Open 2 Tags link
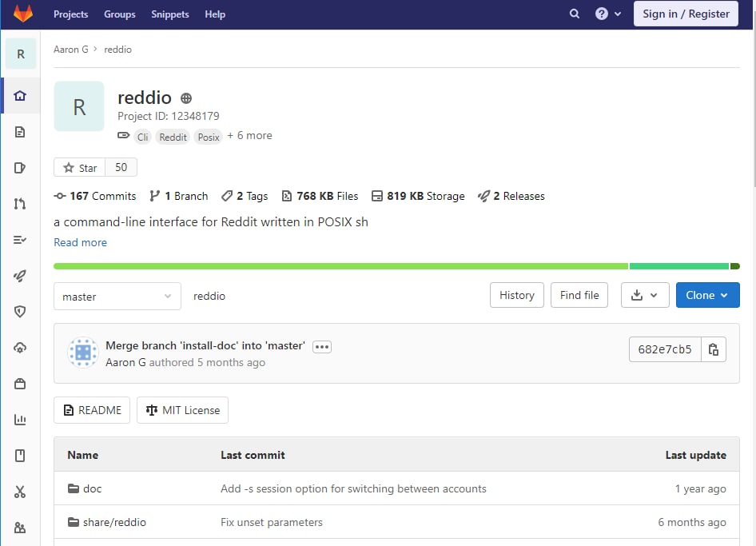The width and height of the screenshot is (756, 546). click(x=245, y=197)
